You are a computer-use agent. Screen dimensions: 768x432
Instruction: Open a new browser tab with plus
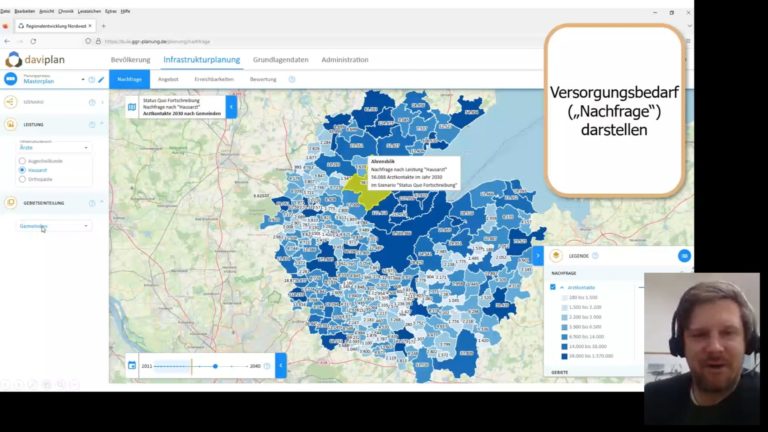pos(103,26)
